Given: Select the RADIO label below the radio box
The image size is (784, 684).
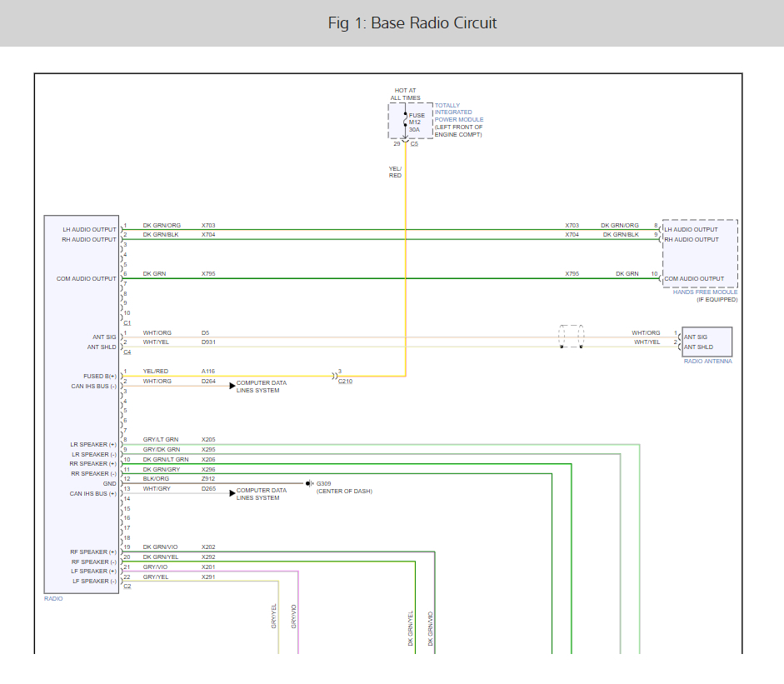Looking at the screenshot, I should (x=53, y=598).
